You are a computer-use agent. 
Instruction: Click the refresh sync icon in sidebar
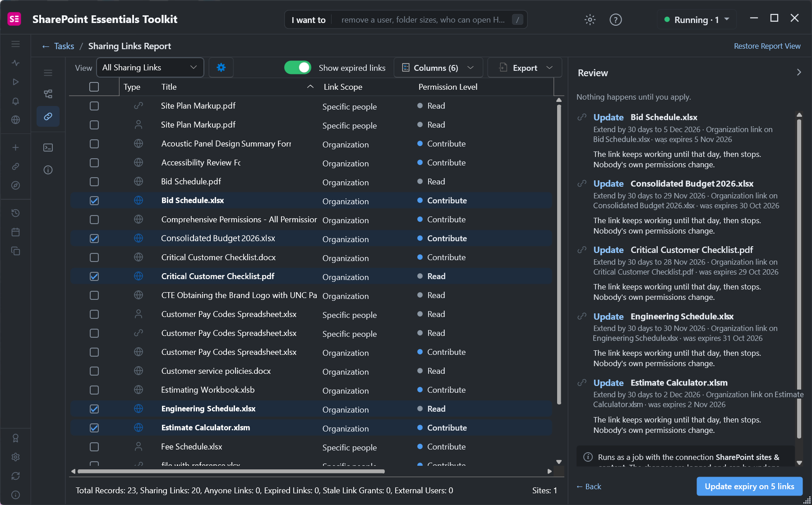[x=16, y=476]
